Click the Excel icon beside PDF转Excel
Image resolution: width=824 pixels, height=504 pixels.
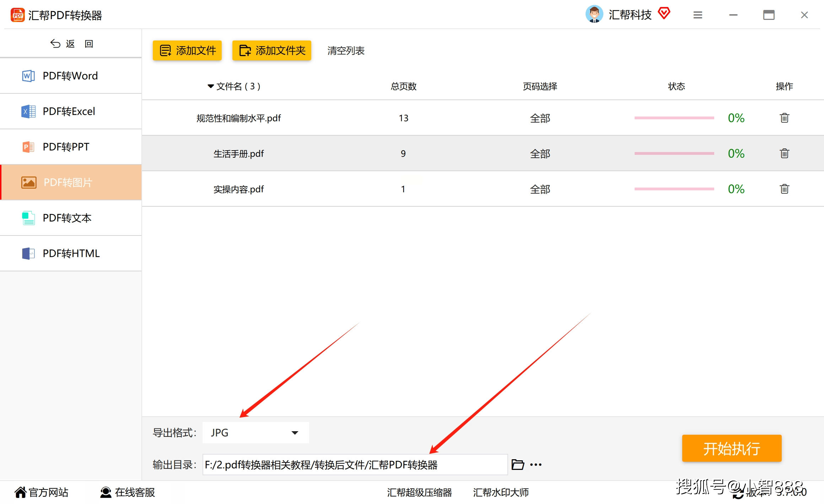point(28,111)
